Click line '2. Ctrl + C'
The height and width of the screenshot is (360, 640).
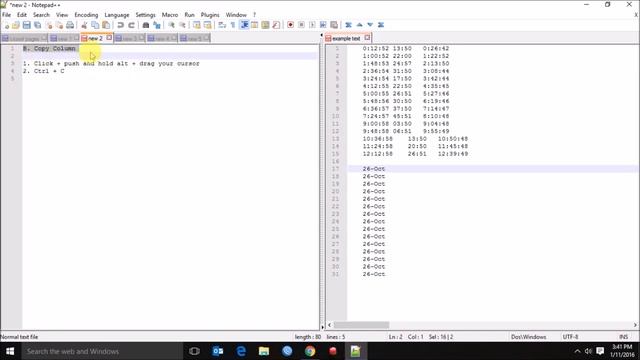click(44, 71)
